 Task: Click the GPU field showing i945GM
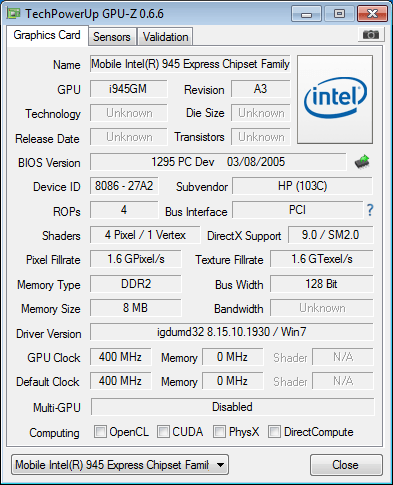[x=128, y=89]
